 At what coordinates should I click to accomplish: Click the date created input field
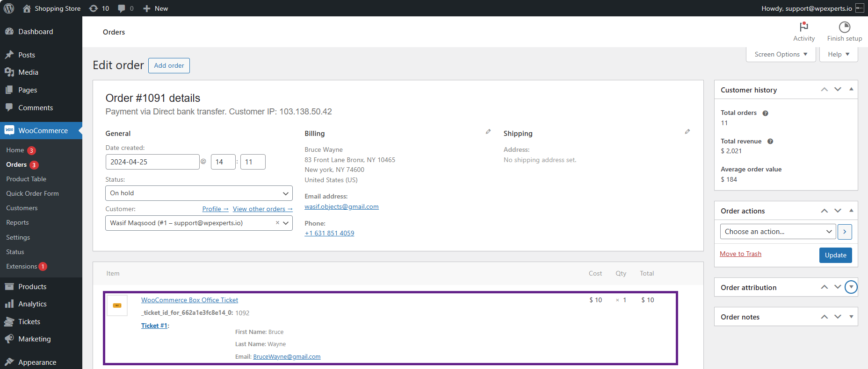click(x=152, y=162)
